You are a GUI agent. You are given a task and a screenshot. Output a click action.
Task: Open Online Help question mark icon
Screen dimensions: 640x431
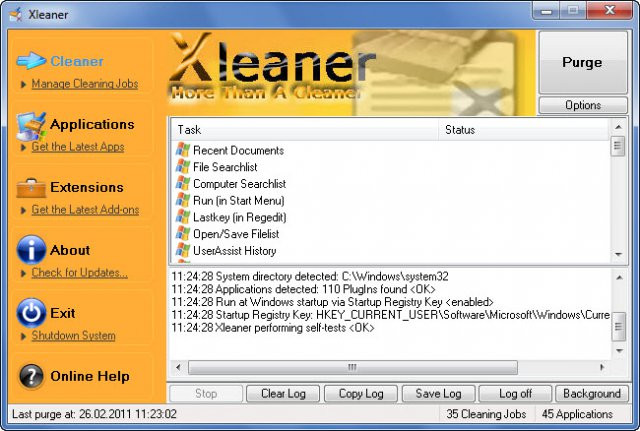click(31, 376)
